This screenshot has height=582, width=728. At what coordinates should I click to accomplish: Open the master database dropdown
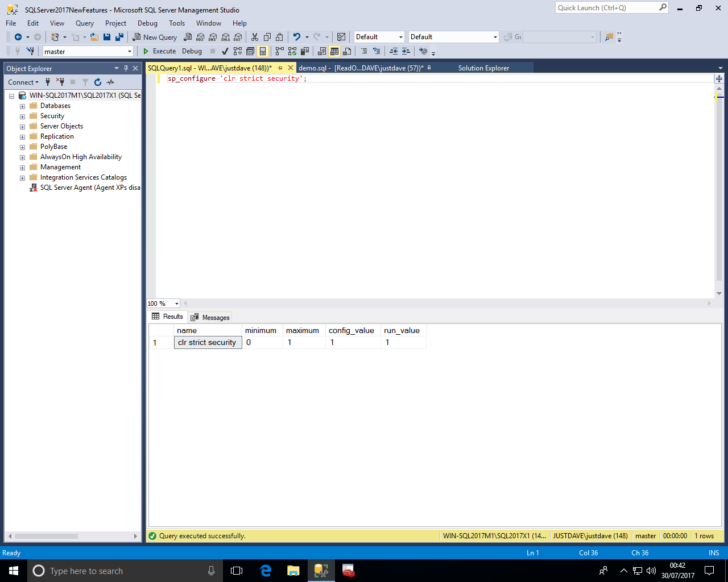pyautogui.click(x=130, y=52)
